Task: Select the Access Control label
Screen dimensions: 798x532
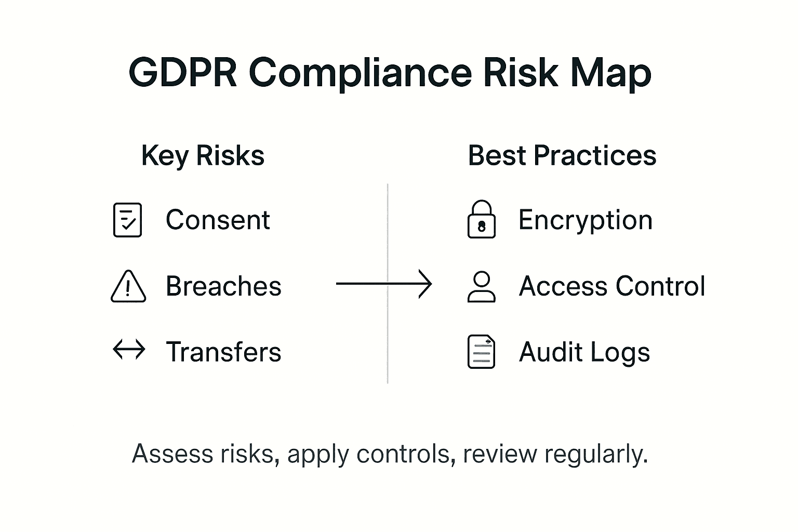Action: pos(612,286)
